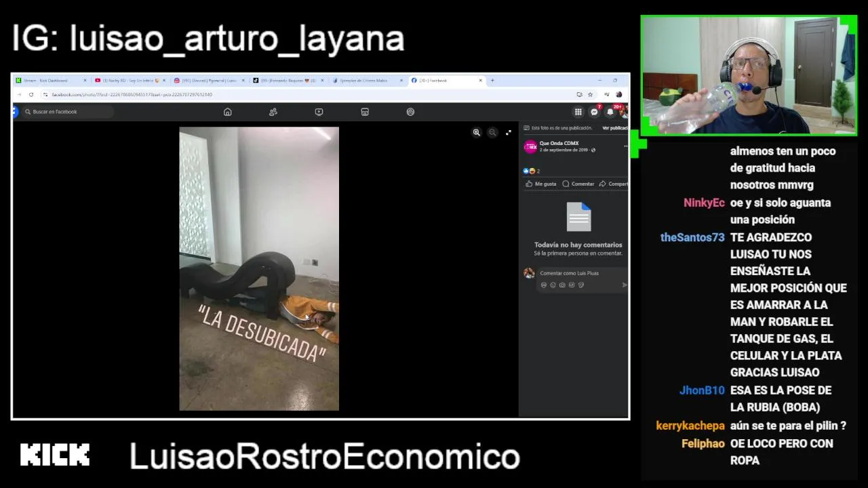The height and width of the screenshot is (488, 868).
Task: Open notifications bell with 20+ badge
Action: tap(611, 112)
